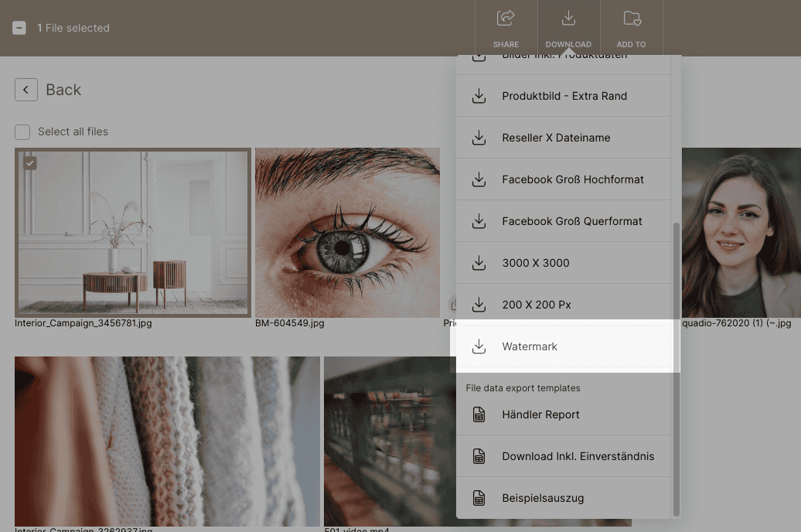The image size is (801, 532).
Task: Download in 3000 X 3000 format
Action: [563, 263]
